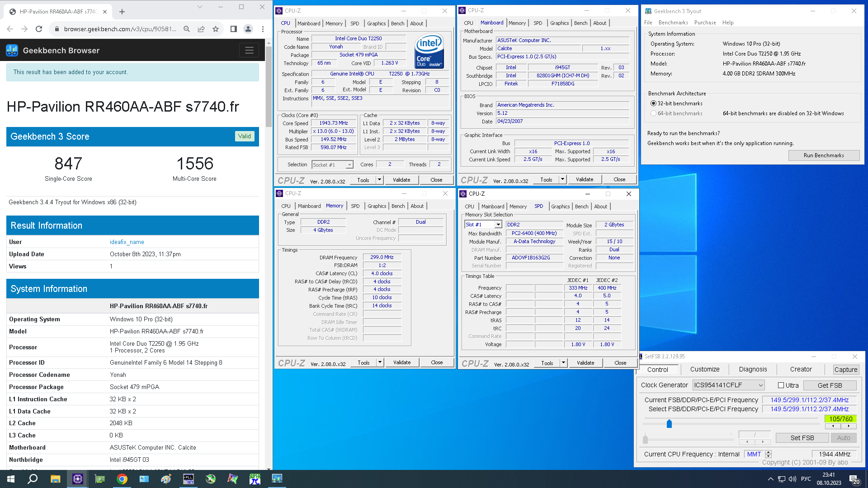
Task: Expand Tools arrow in CPU-Z CPU-tab window
Action: click(x=379, y=180)
